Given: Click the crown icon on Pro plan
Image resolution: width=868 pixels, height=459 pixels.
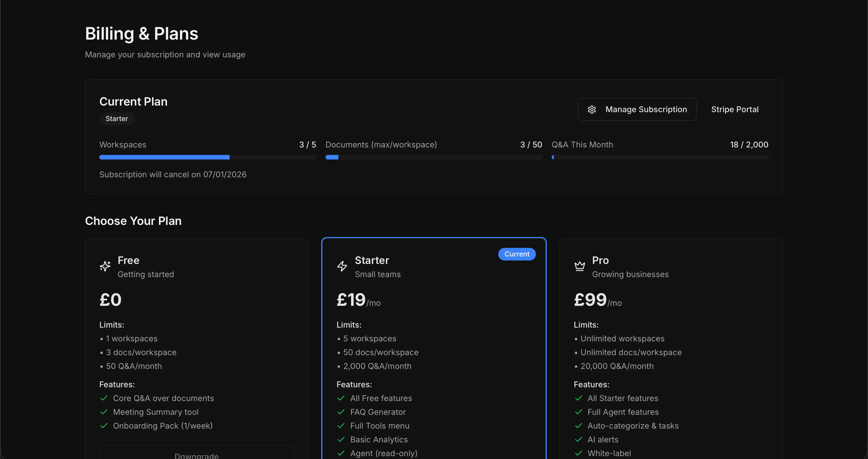Looking at the screenshot, I should (x=580, y=266).
